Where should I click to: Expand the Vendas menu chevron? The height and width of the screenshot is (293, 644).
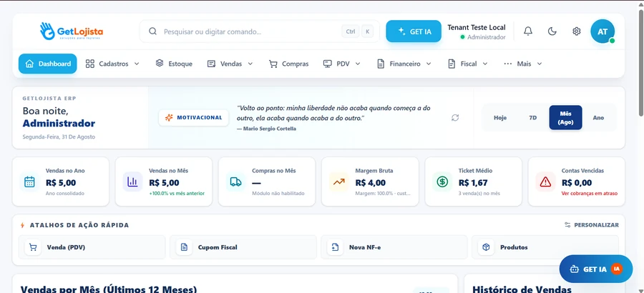(250, 64)
